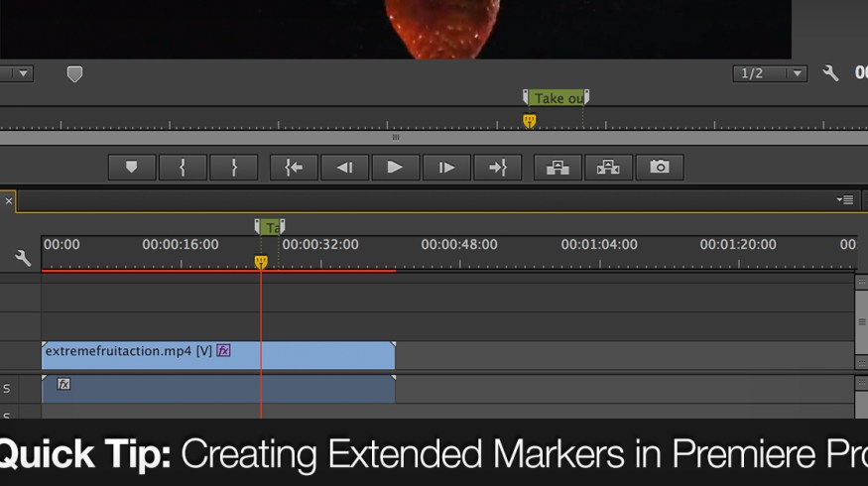
Task: Open program monitor settings wrench
Action: click(x=831, y=74)
